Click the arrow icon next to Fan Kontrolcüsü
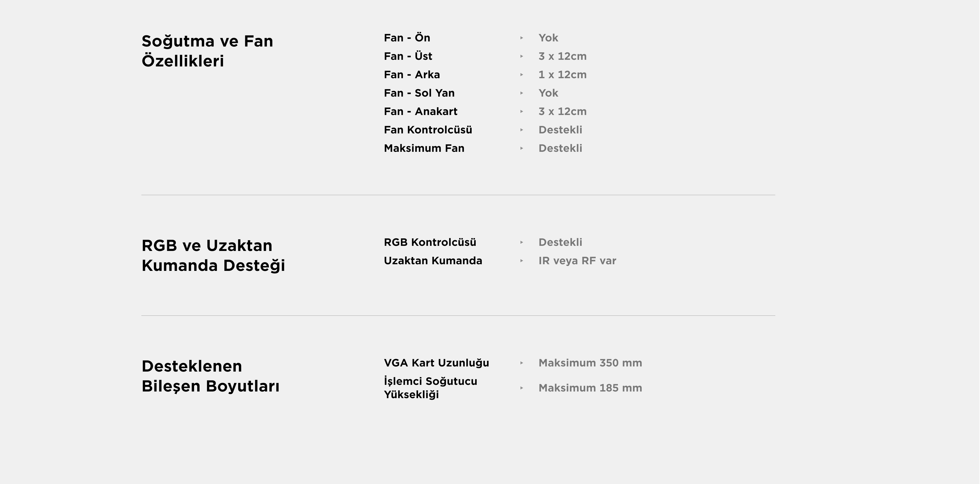 point(522,130)
